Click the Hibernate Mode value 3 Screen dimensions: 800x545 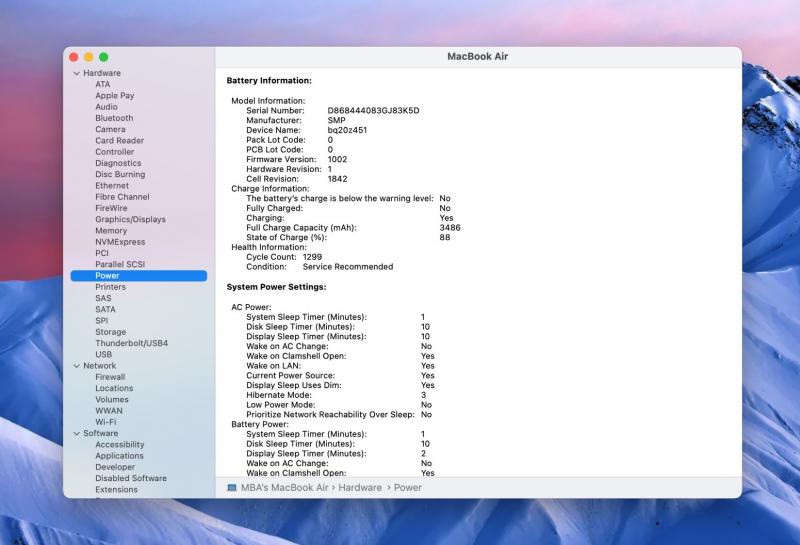coord(423,395)
